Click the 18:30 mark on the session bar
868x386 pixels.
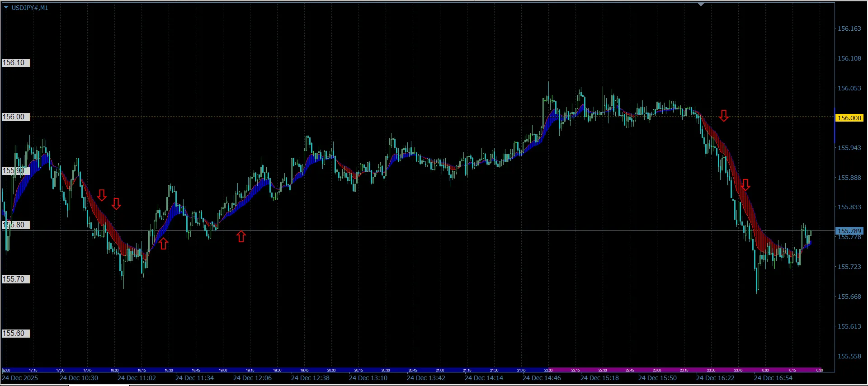[x=169, y=370]
